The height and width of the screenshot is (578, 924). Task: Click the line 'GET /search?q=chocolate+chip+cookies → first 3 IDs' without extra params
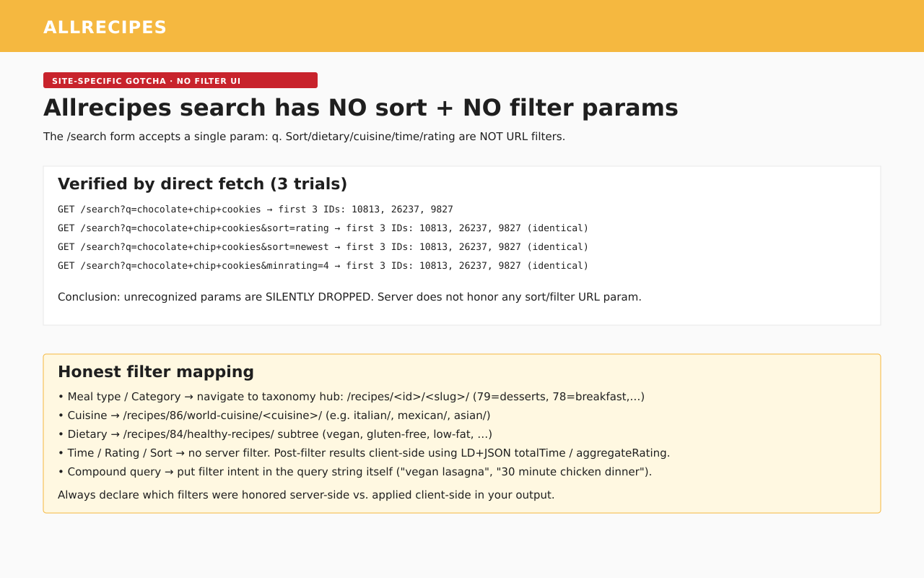256,210
